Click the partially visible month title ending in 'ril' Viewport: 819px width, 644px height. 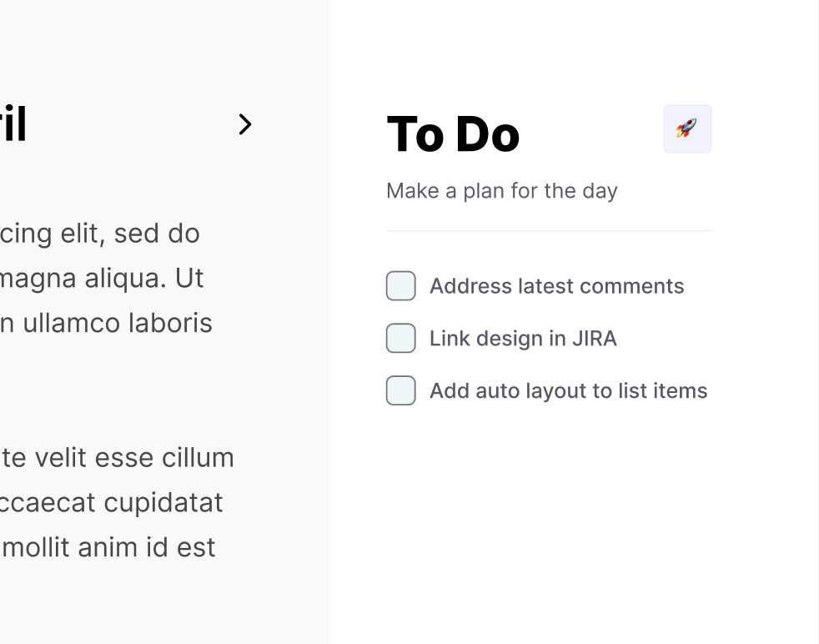13,123
